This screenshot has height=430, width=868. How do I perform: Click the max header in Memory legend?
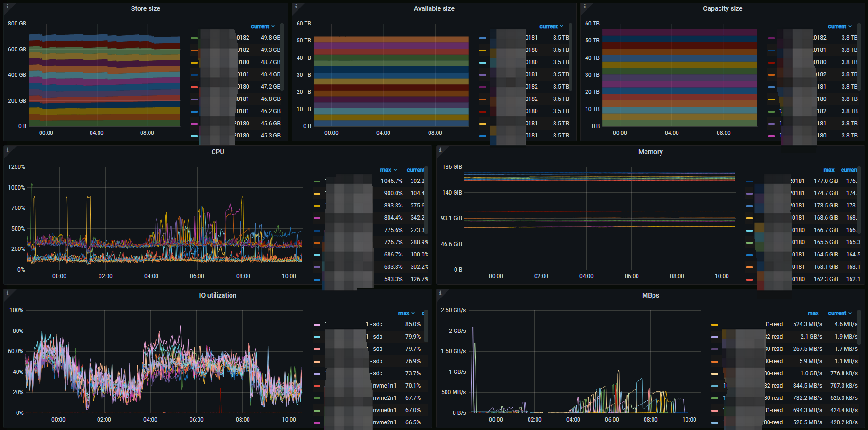(828, 170)
